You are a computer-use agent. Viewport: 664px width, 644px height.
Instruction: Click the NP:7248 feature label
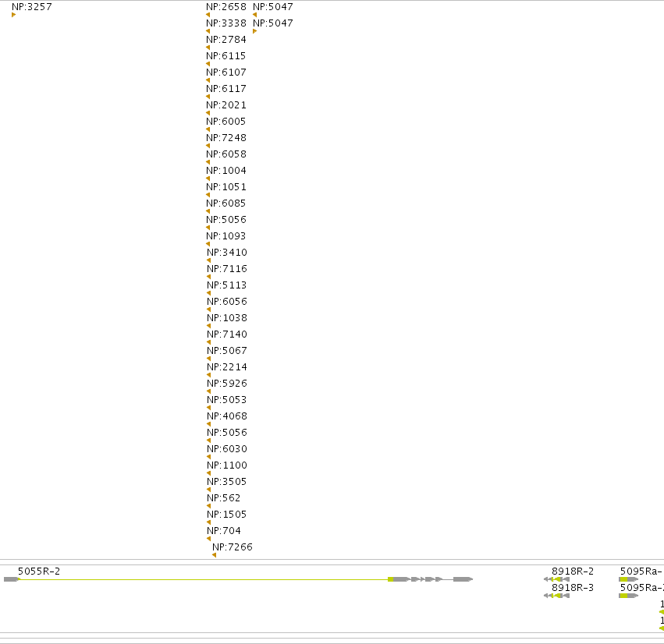coord(226,138)
